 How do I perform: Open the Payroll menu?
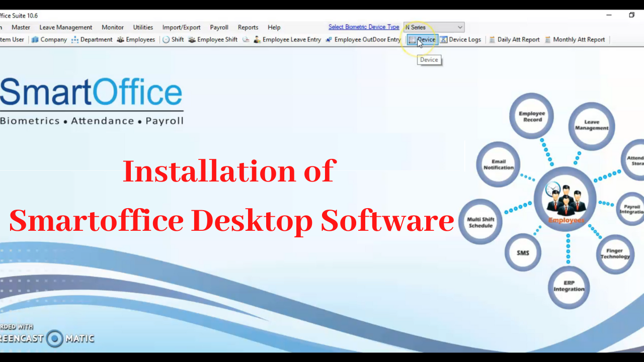(x=219, y=27)
